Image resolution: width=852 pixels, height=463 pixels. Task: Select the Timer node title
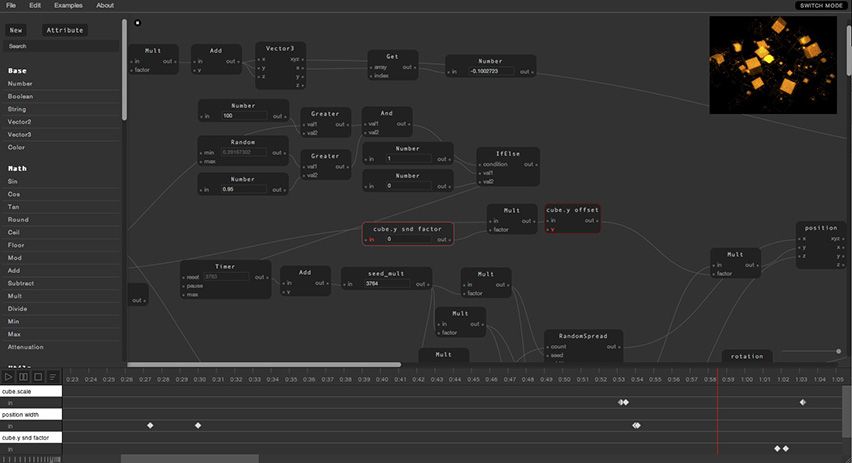click(225, 267)
